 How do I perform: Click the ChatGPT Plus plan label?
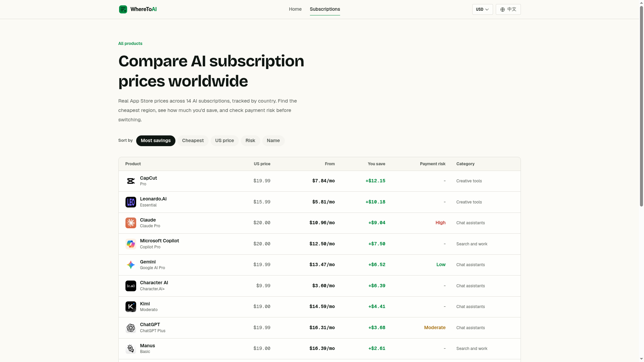[153, 331]
